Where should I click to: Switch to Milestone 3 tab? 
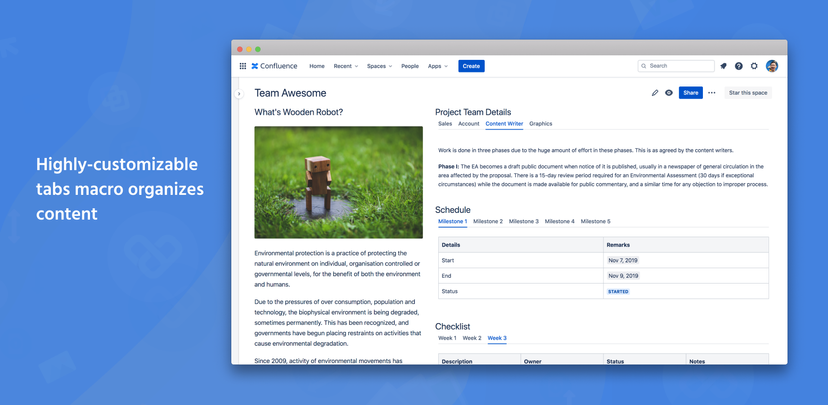pyautogui.click(x=524, y=221)
